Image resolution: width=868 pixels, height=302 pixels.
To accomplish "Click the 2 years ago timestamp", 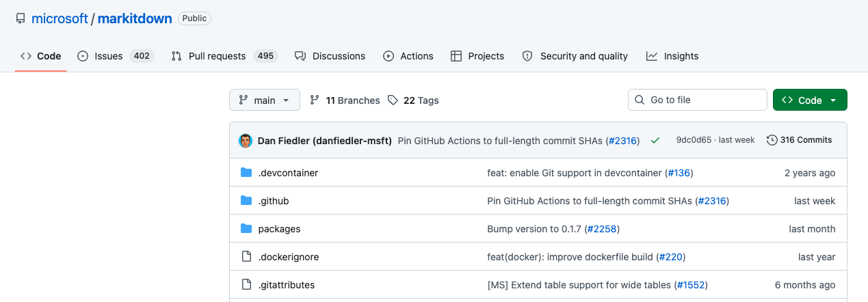I will click(810, 173).
